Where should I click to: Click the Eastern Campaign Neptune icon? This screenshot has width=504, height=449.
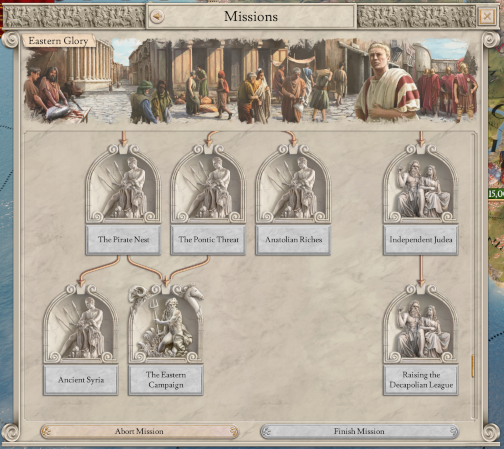(166, 324)
